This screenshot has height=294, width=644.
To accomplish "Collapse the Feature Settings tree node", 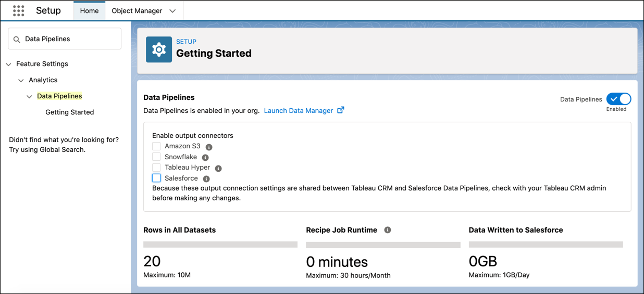I will [8, 64].
